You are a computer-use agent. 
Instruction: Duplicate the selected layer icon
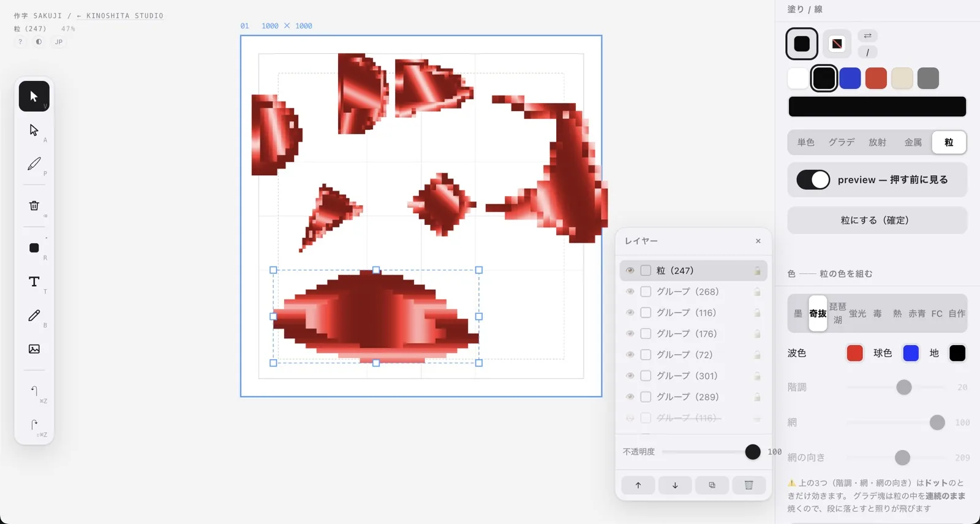(712, 485)
